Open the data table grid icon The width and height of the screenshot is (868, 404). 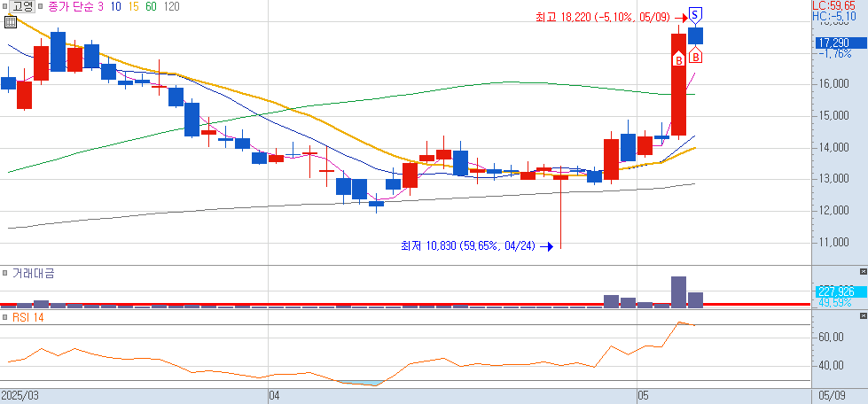coord(10,22)
